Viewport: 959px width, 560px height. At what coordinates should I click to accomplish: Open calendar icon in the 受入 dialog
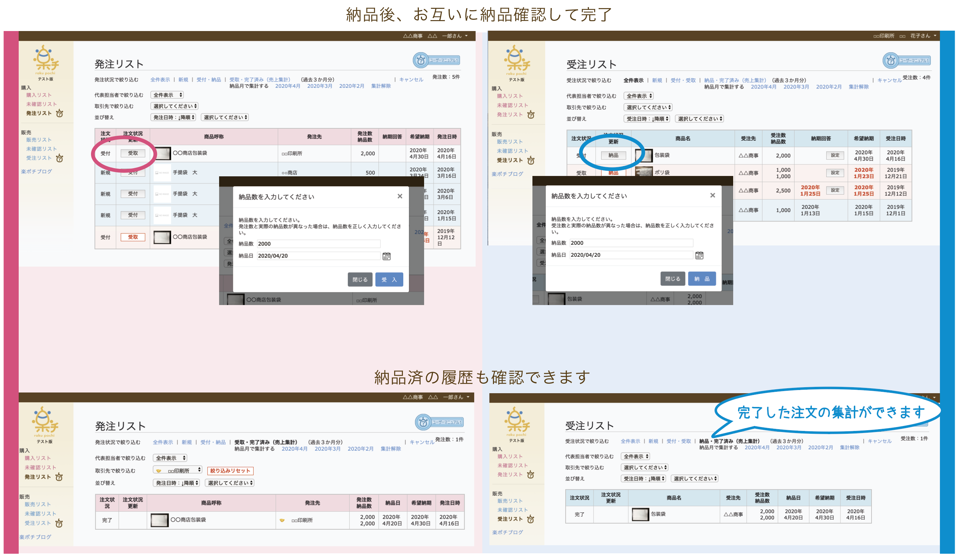click(387, 256)
